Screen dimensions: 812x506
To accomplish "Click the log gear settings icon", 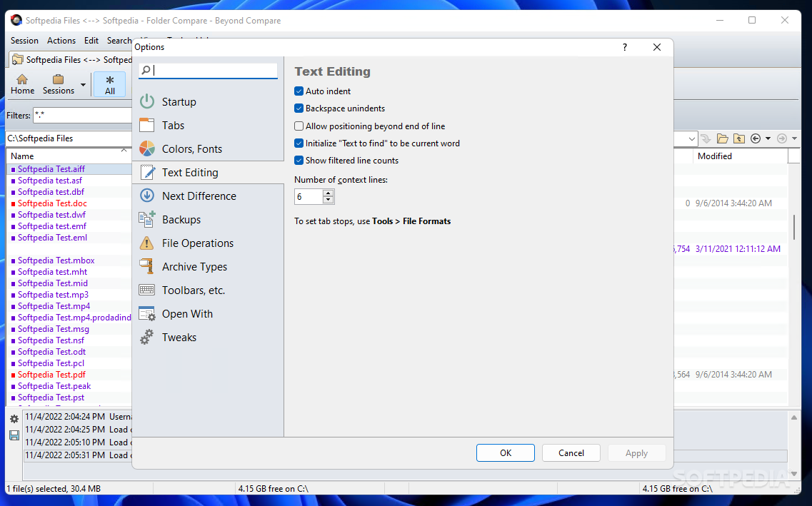I will tap(14, 419).
